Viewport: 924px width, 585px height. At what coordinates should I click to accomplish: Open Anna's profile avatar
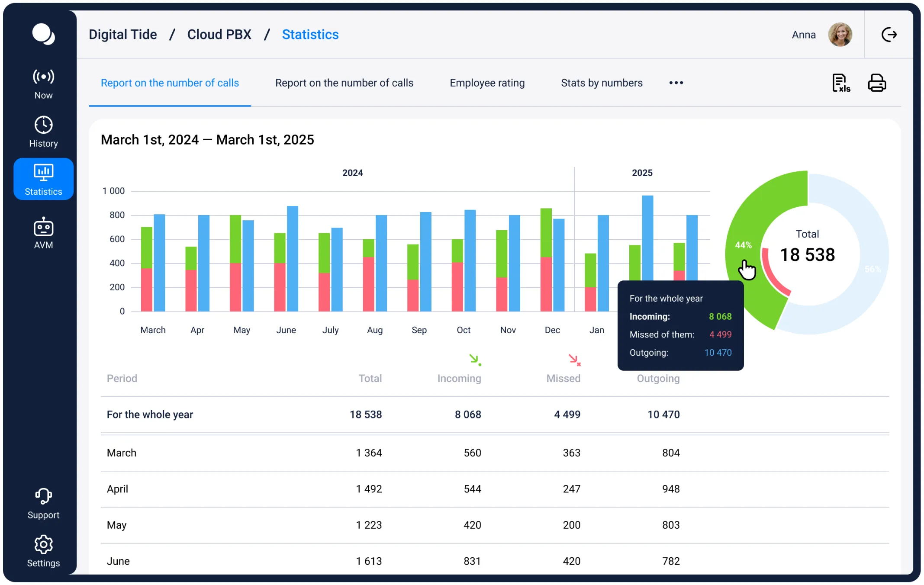pyautogui.click(x=840, y=35)
